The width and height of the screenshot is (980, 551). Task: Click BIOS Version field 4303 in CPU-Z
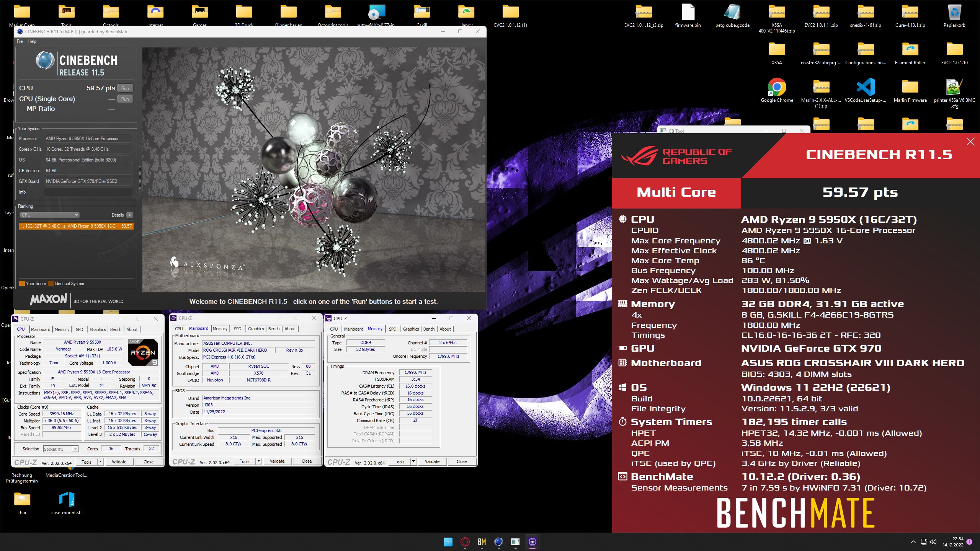[x=259, y=405]
